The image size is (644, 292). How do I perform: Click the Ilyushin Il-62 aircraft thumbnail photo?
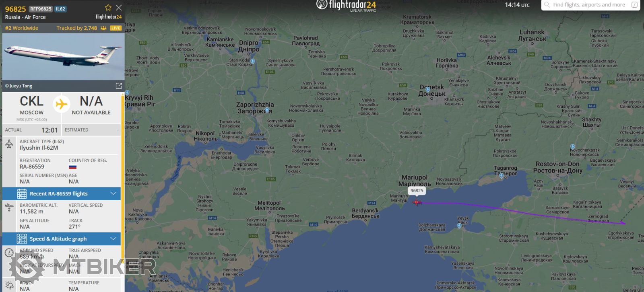[x=63, y=57]
